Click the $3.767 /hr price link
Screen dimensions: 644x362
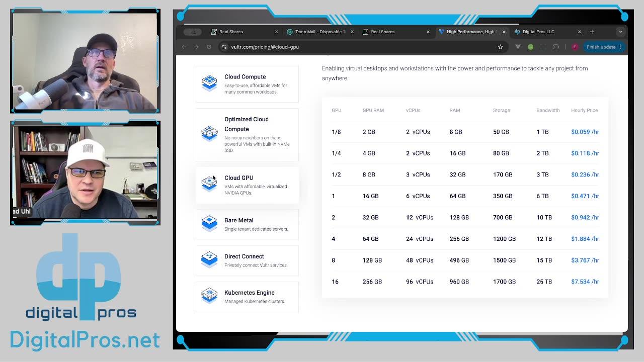[x=585, y=260]
